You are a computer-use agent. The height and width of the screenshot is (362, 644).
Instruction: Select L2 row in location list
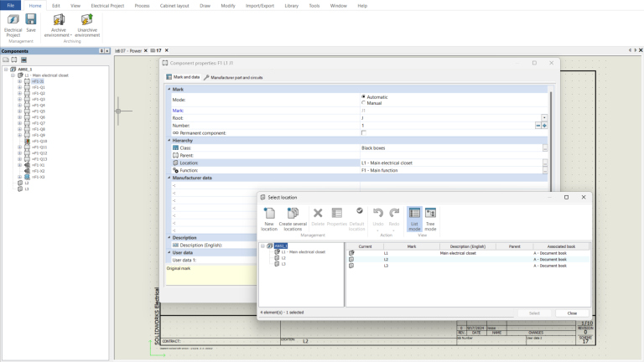386,260
